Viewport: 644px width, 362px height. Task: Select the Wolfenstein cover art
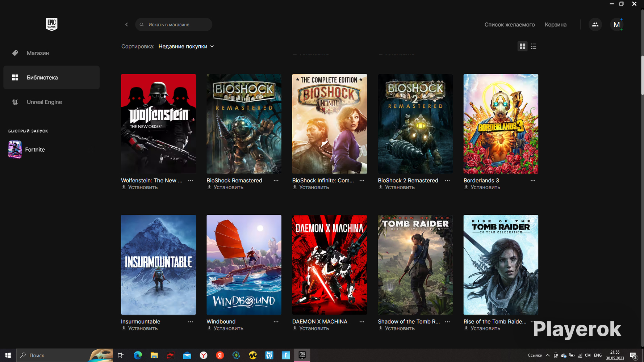(158, 124)
